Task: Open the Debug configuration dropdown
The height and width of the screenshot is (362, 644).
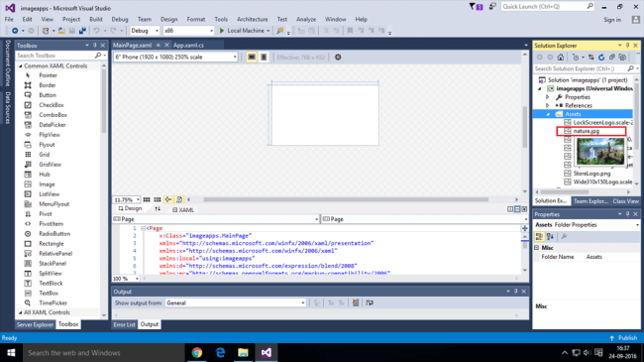Action: click(x=145, y=31)
